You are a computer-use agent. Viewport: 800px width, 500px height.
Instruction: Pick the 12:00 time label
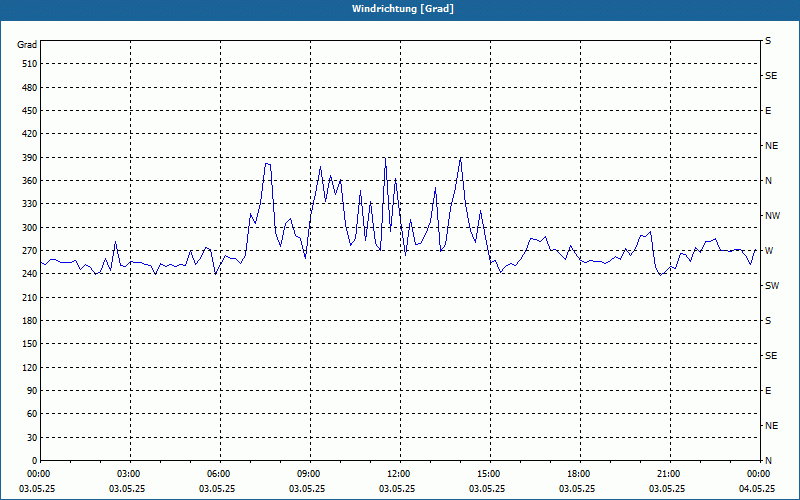pos(398,474)
